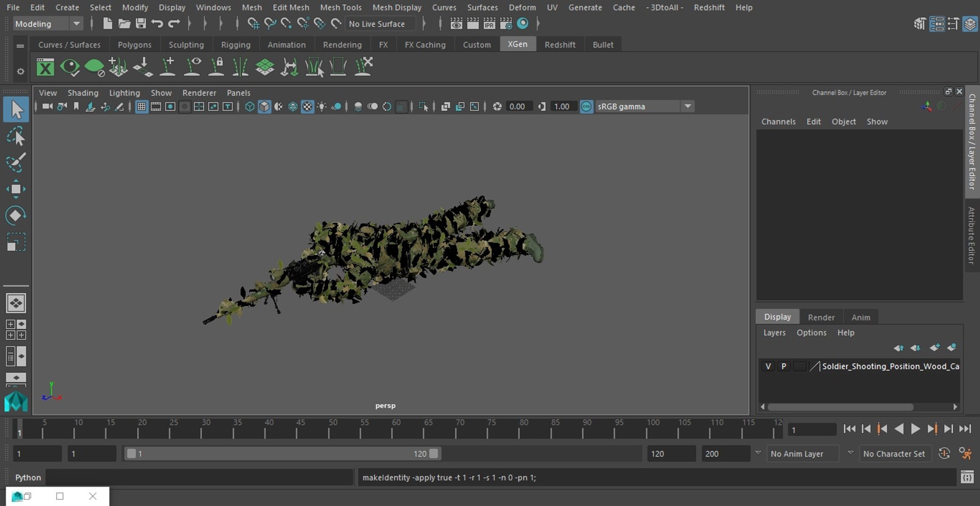Play the animation forwards
Screen dimensions: 980x506
pos(915,429)
